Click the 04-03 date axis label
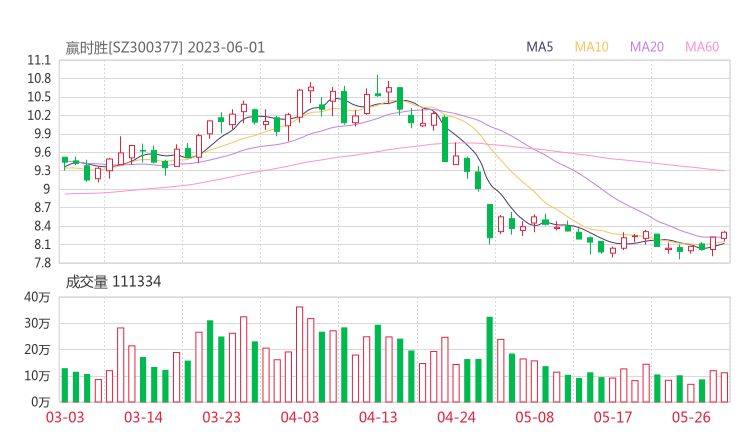Screen dimensions: 740x440 [x=300, y=417]
